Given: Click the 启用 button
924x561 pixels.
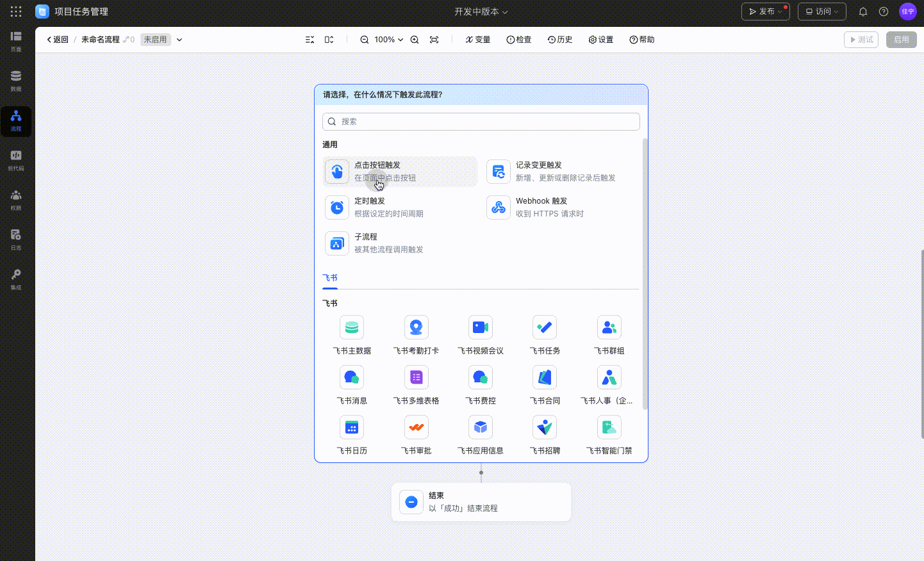Looking at the screenshot, I should coord(902,40).
